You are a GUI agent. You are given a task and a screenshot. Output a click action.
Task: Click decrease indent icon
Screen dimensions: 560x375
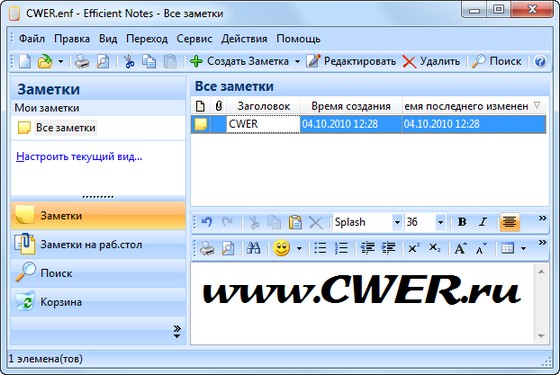(368, 248)
